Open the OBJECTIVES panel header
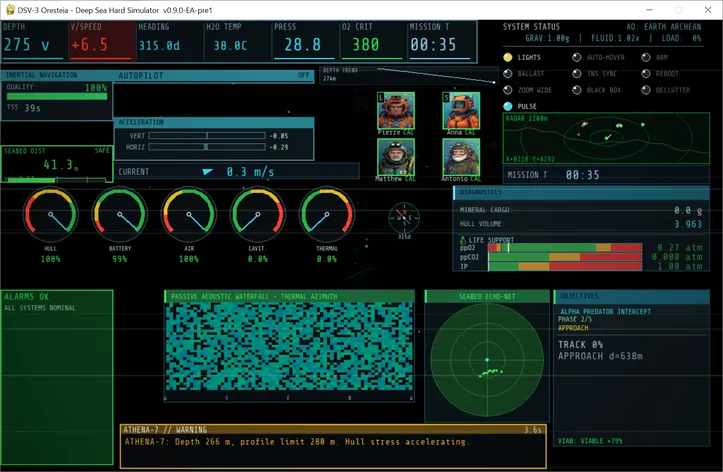723x472 pixels. (x=632, y=296)
